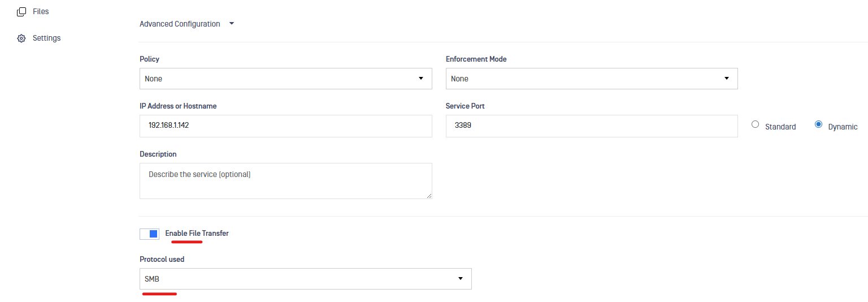The image size is (868, 302).
Task: Click the Description resize handle corner
Action: pyautogui.click(x=429, y=196)
